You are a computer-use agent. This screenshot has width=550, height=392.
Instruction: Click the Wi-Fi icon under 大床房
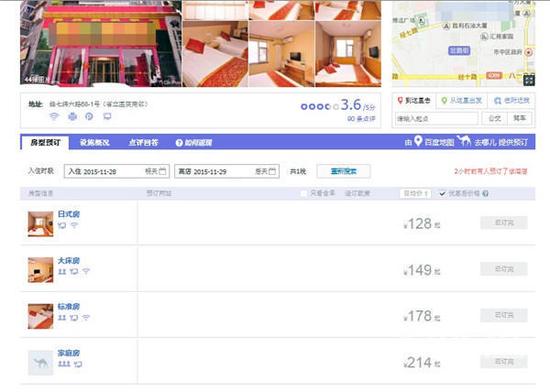[86, 271]
